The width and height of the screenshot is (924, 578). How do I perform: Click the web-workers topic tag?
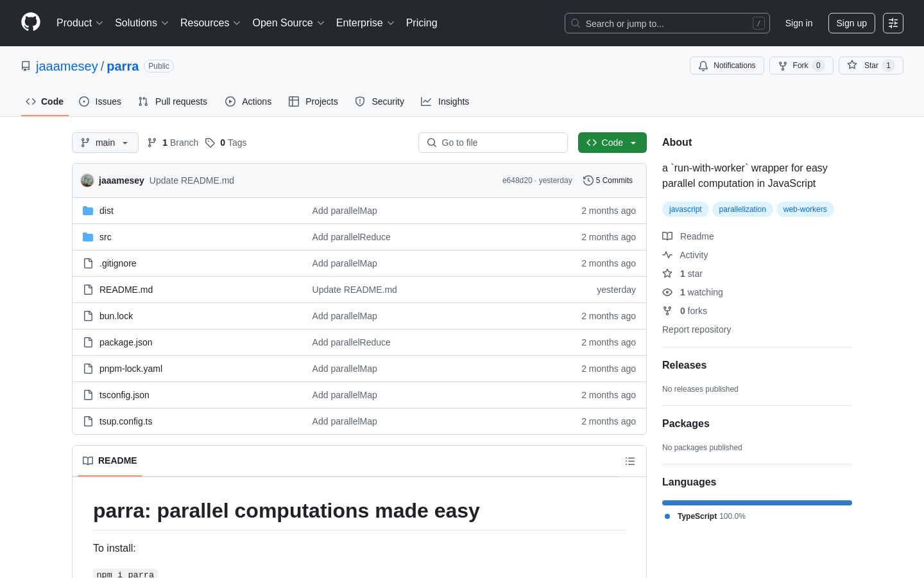pyautogui.click(x=805, y=209)
